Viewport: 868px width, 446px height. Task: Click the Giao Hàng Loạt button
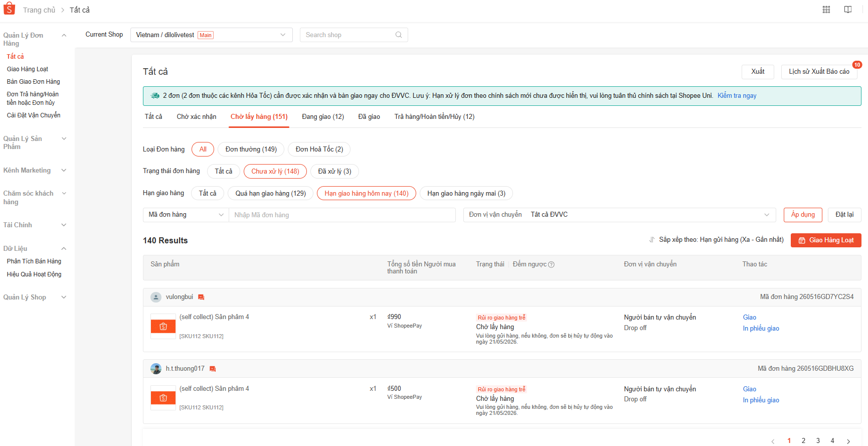coord(826,240)
